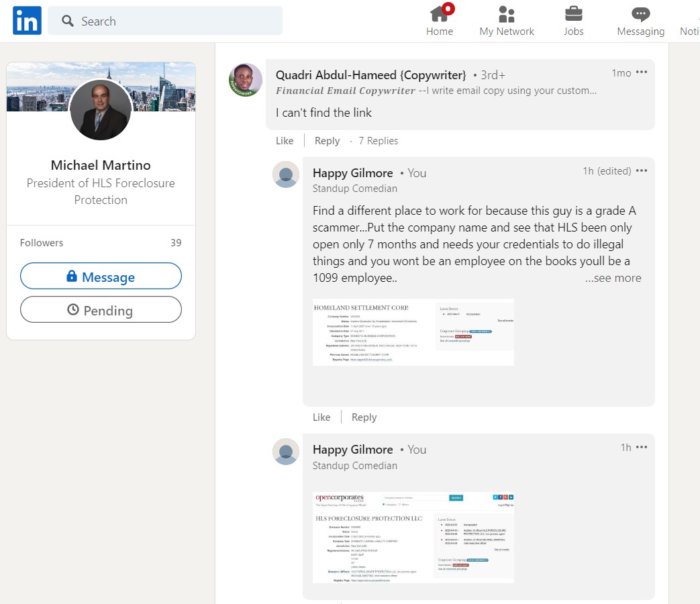Click the followers count 39
Screen dimensions: 700x604
(x=176, y=243)
